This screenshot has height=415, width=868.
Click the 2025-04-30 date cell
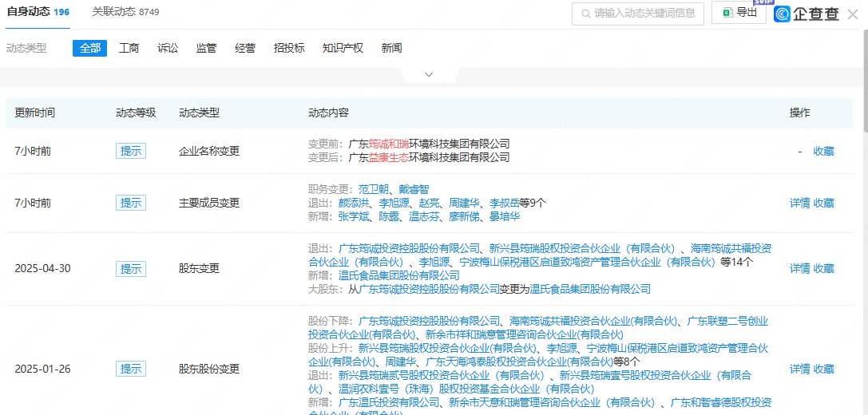(x=42, y=269)
